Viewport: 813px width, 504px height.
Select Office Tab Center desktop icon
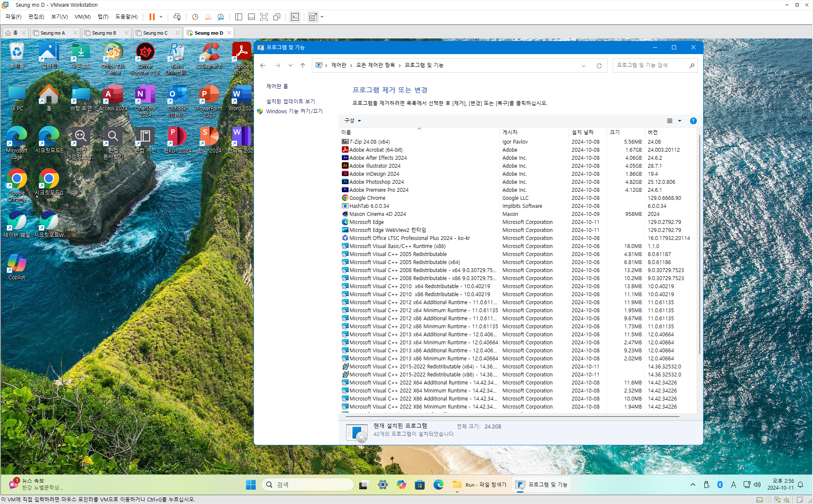(x=113, y=59)
